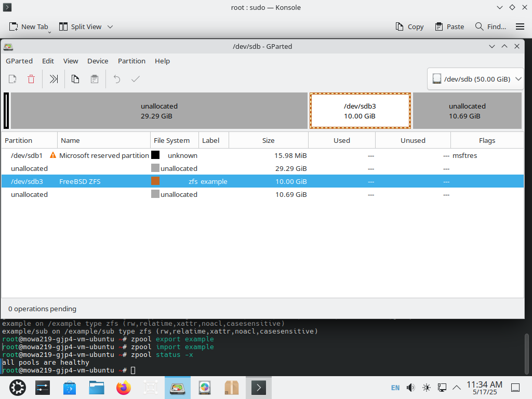Screen dimensions: 532x399
Task: Open the Device menu
Action: click(x=98, y=61)
